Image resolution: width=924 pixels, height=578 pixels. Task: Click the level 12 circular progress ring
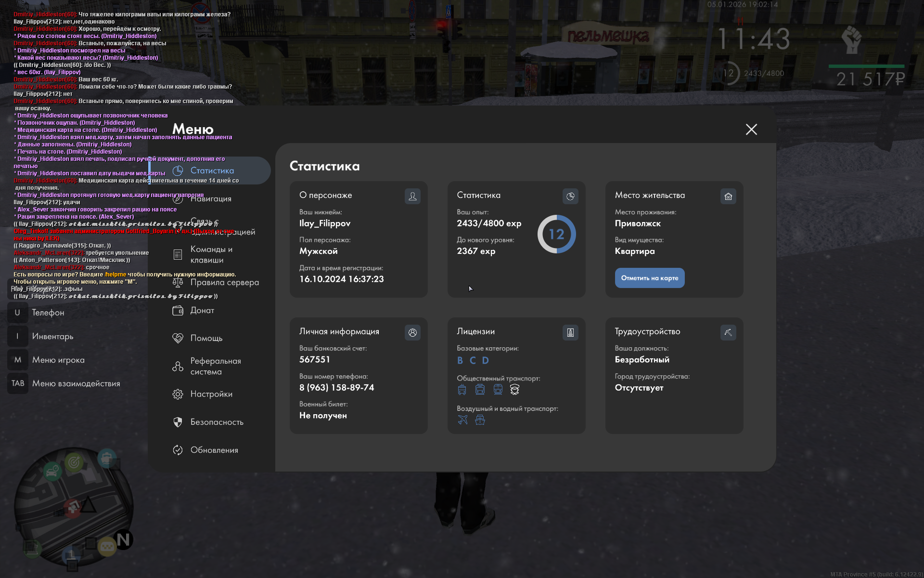pos(556,234)
